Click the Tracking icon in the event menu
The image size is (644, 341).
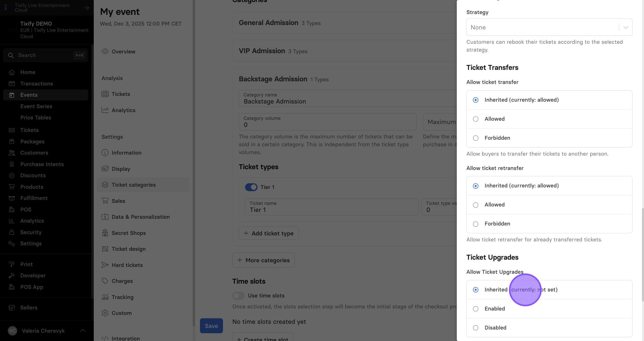pyautogui.click(x=105, y=297)
